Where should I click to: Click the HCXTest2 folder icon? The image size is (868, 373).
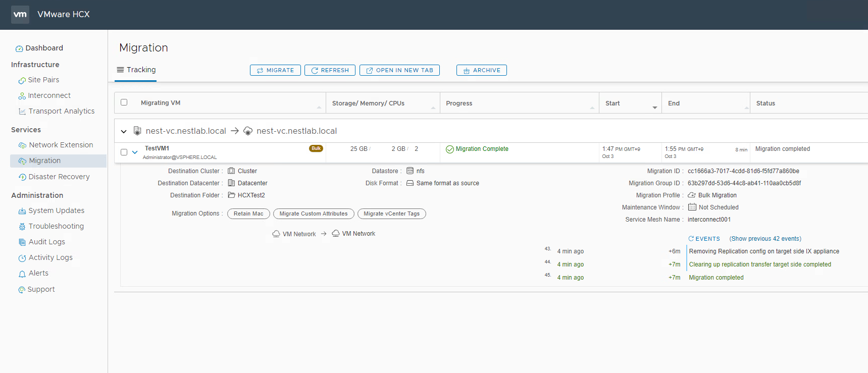tap(231, 195)
